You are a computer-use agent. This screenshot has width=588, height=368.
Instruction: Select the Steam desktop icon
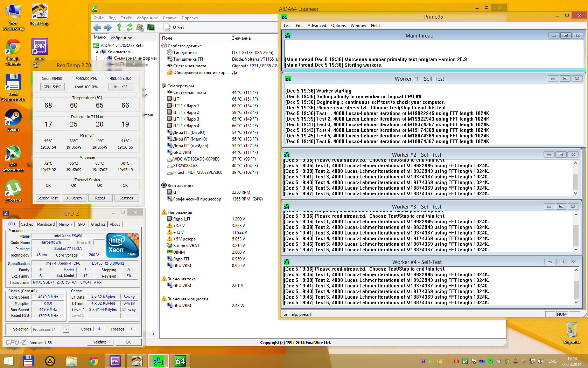(x=13, y=120)
